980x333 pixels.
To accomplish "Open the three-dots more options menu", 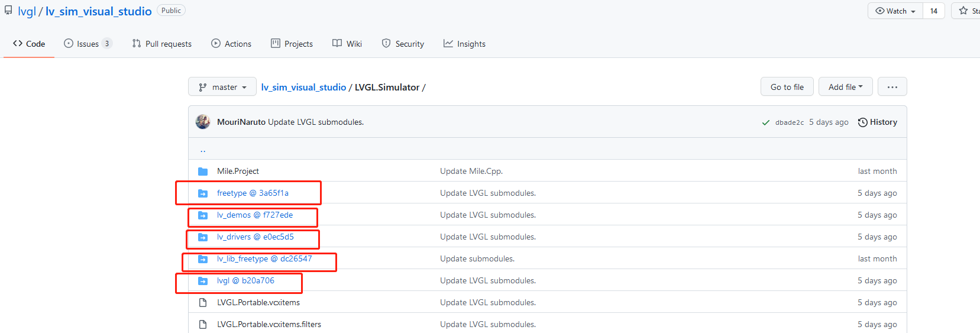I will point(892,87).
